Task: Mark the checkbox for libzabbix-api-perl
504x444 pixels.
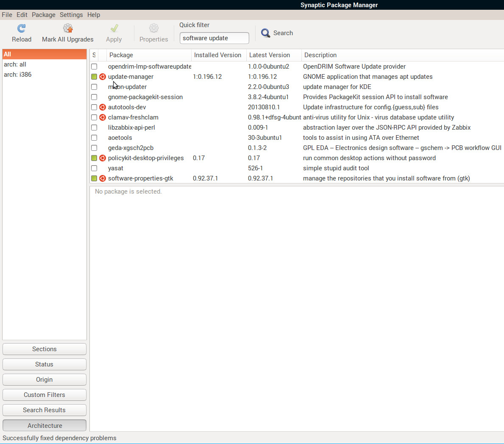Action: (94, 128)
